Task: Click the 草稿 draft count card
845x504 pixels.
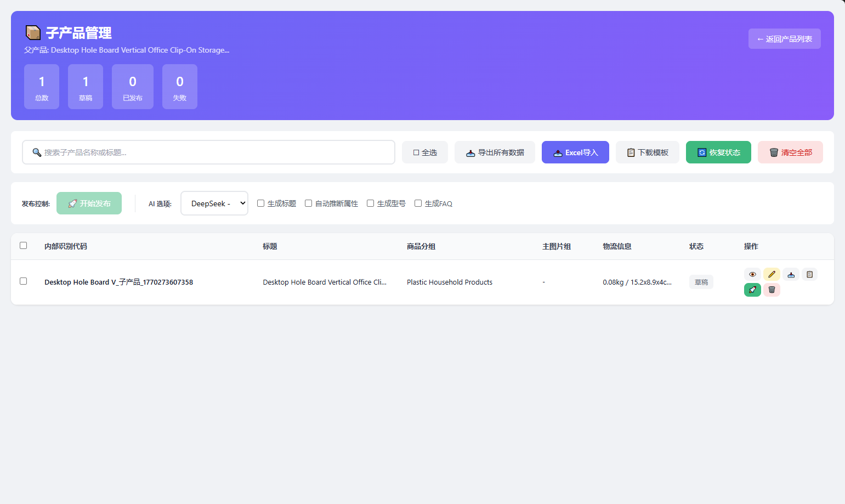Action: [x=86, y=87]
